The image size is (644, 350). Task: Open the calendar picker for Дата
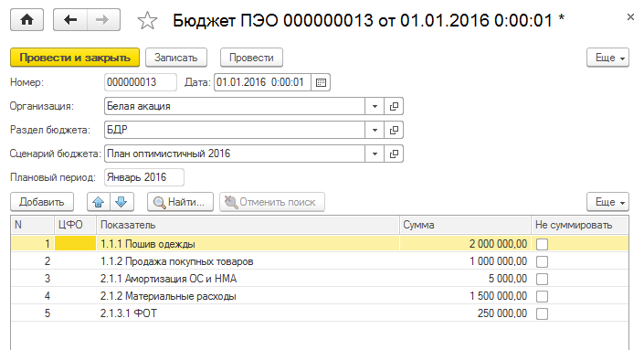point(322,82)
